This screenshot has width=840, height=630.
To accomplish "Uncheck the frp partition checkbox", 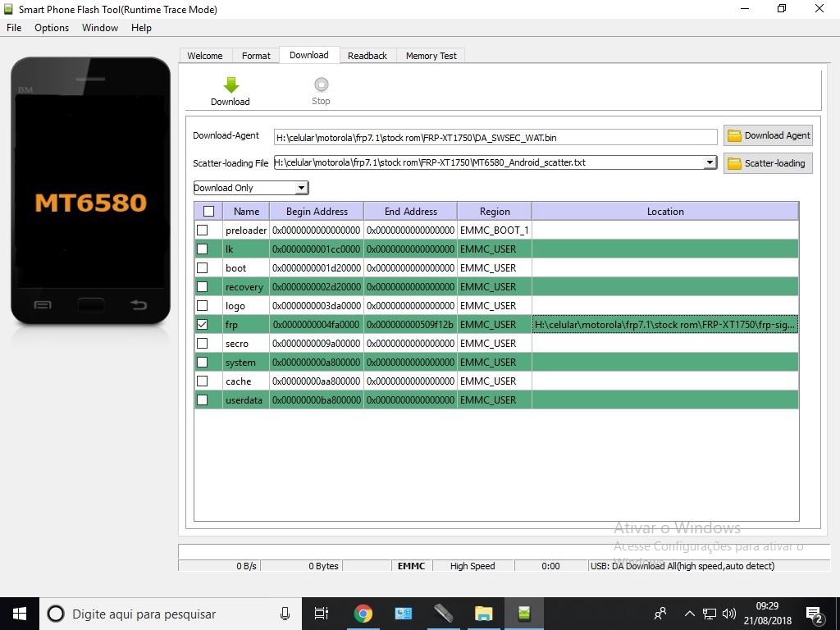I will coord(203,325).
